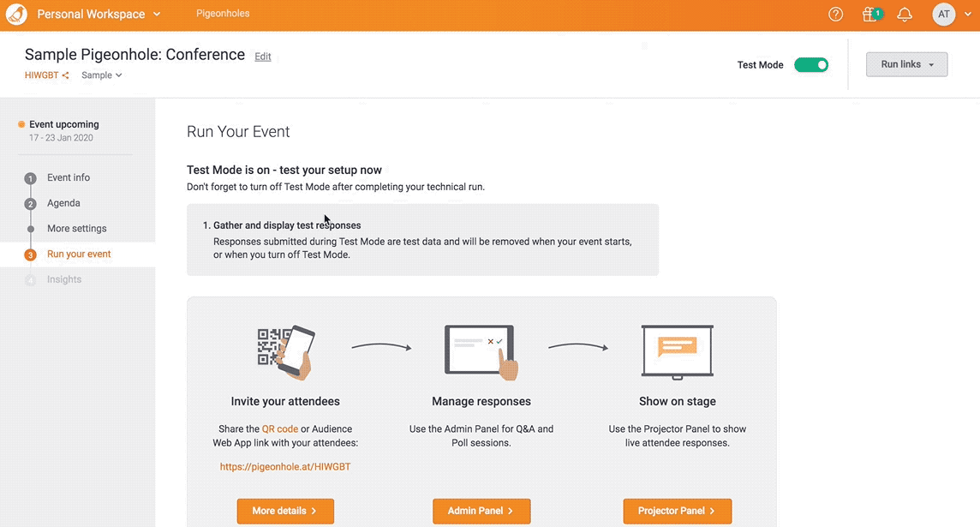This screenshot has width=980, height=527.
Task: Open the Projector Panel button
Action: tap(678, 511)
